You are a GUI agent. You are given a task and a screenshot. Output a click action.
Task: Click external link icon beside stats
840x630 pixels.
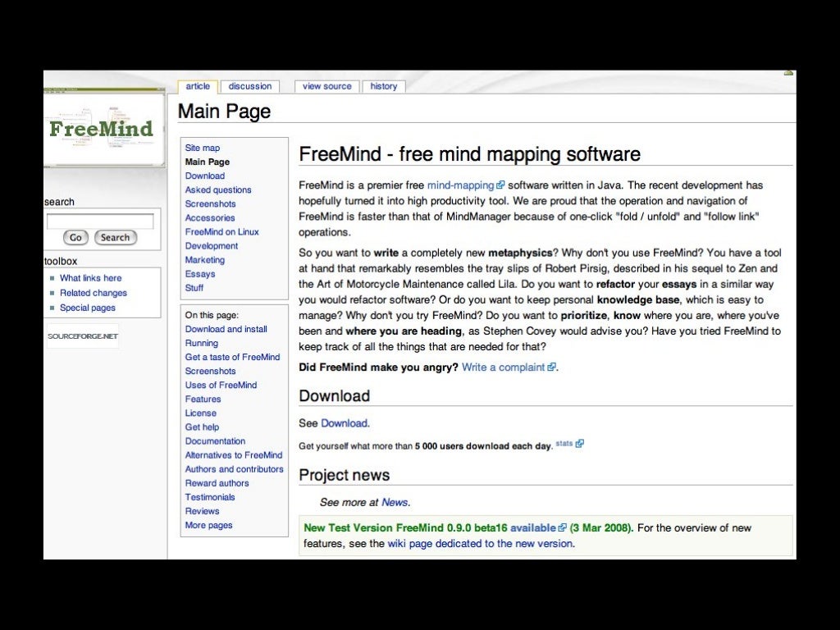pyautogui.click(x=579, y=444)
